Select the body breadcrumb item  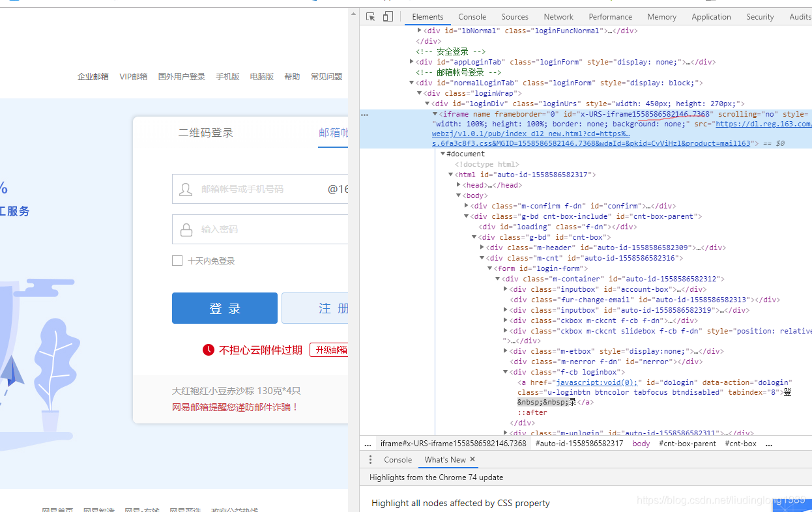[x=641, y=444]
